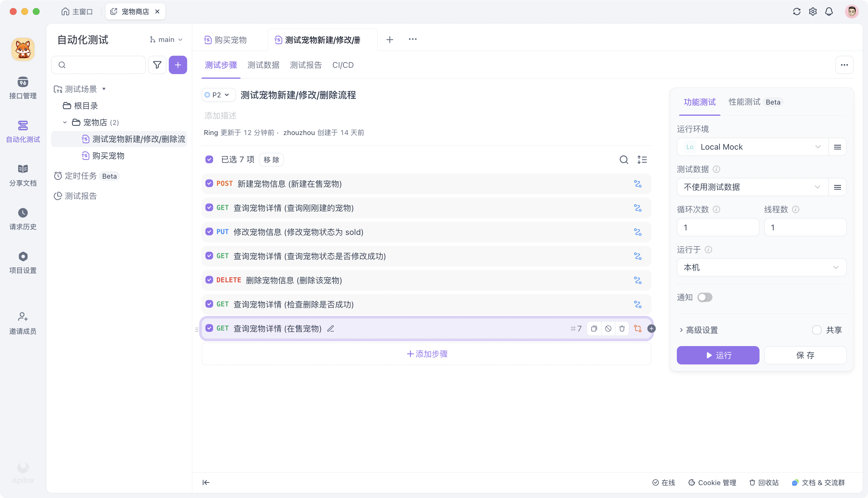868x498 pixels.
Task: Click the 邀请成员 sidebar icon
Action: tap(23, 322)
